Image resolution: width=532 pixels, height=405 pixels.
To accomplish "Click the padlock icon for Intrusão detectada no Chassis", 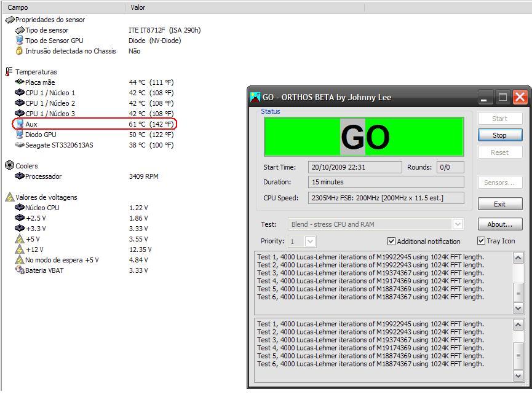I will [19, 51].
